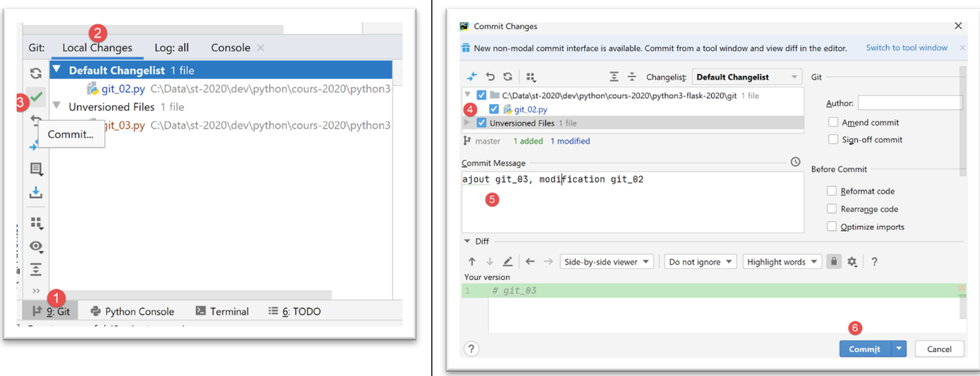
Task: Click the diff lock scrolling icon
Action: [833, 262]
